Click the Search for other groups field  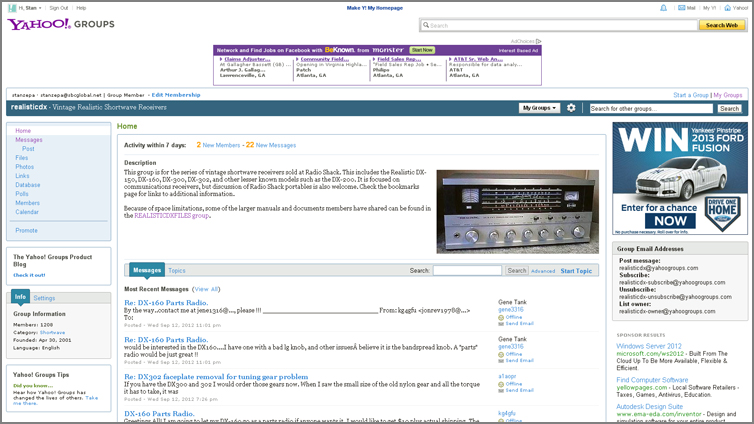pos(651,108)
